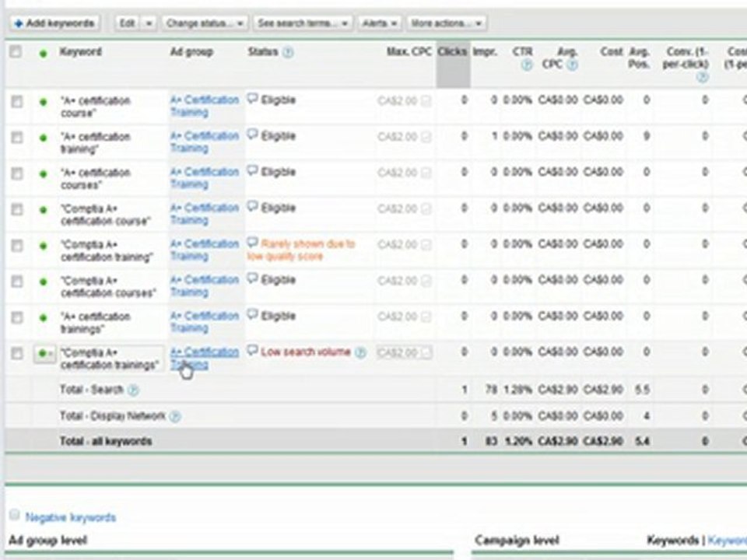Image resolution: width=747 pixels, height=560 pixels.
Task: Click the Campaign level heading
Action: pyautogui.click(x=517, y=541)
